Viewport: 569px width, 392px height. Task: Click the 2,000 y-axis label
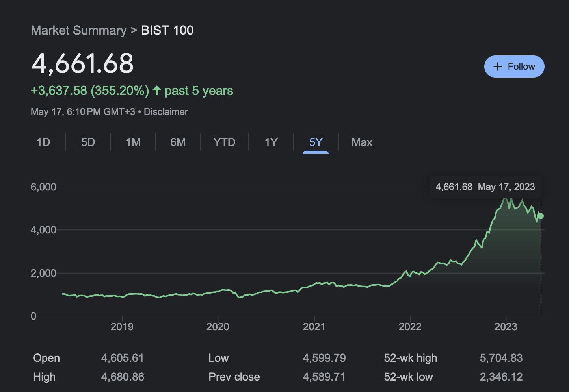(43, 273)
